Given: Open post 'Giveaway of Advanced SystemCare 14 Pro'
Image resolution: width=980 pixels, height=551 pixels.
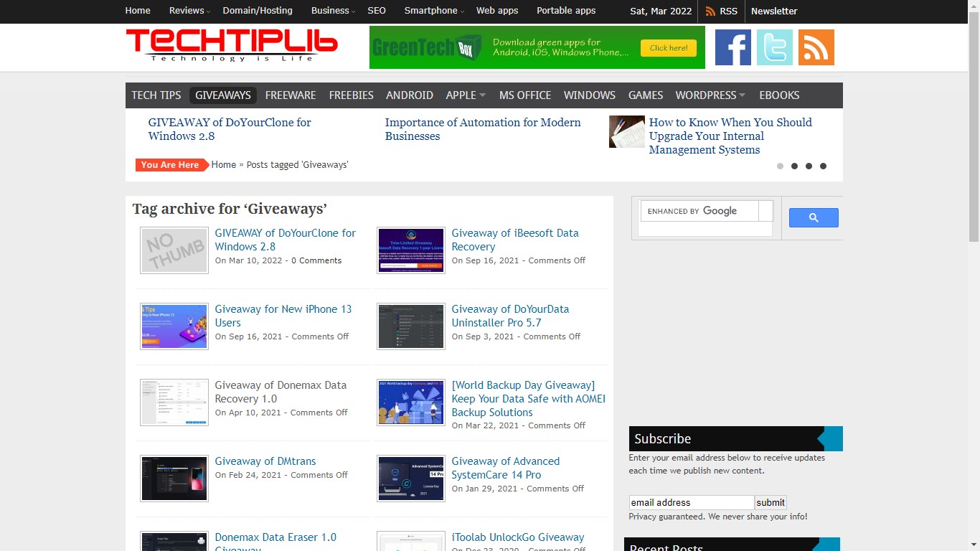Looking at the screenshot, I should click(506, 468).
